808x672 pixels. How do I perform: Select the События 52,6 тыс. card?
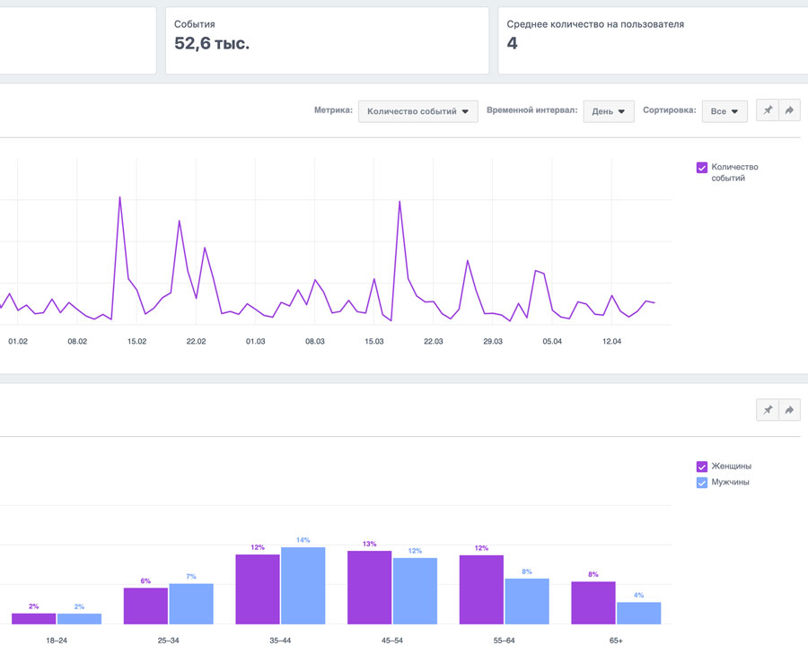pos(327,40)
